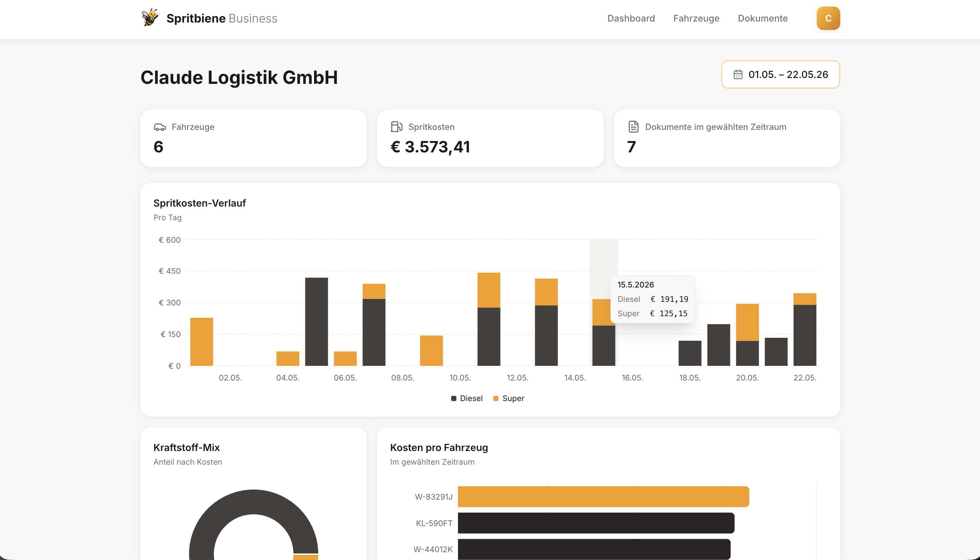The height and width of the screenshot is (560, 980).
Task: Click the stacked bar for 11.05.
Action: click(x=489, y=319)
